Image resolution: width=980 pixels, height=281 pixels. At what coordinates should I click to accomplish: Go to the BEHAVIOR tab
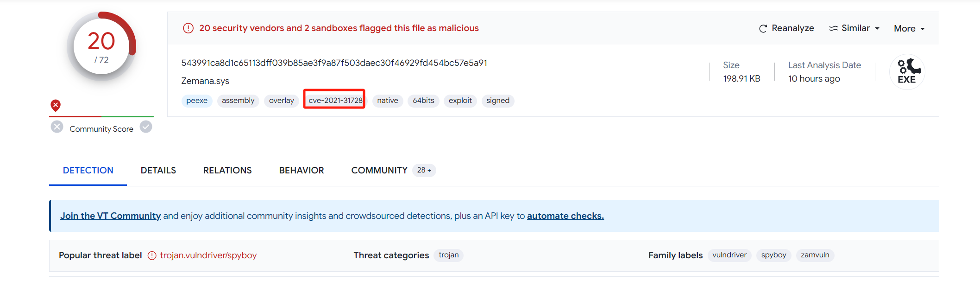[302, 170]
